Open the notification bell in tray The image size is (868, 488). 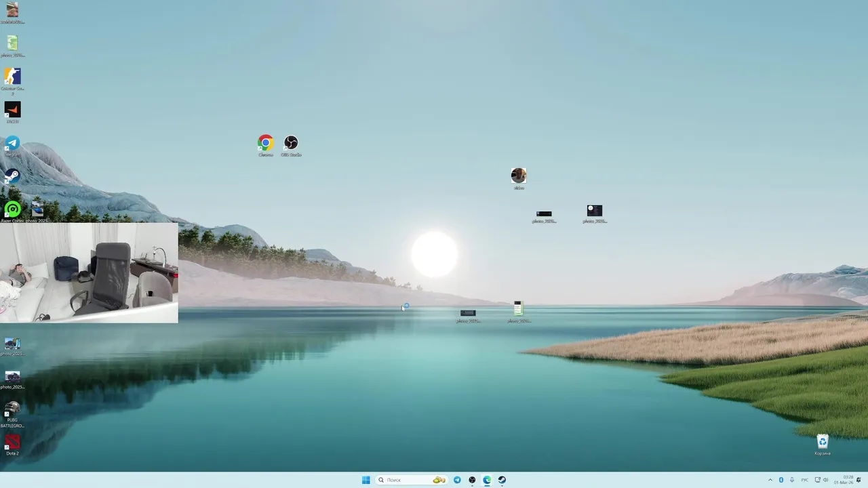pos(859,480)
